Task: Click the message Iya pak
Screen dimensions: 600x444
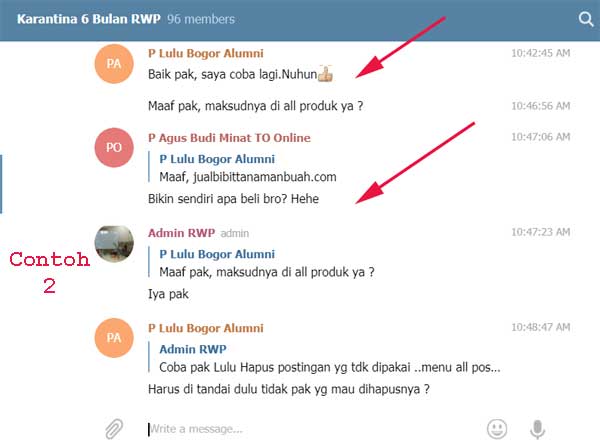Action: click(x=168, y=294)
